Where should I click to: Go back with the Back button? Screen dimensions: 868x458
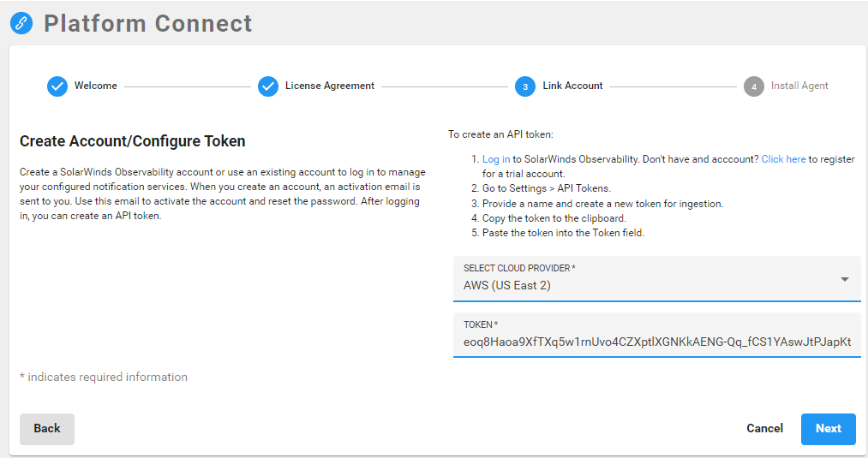click(47, 429)
